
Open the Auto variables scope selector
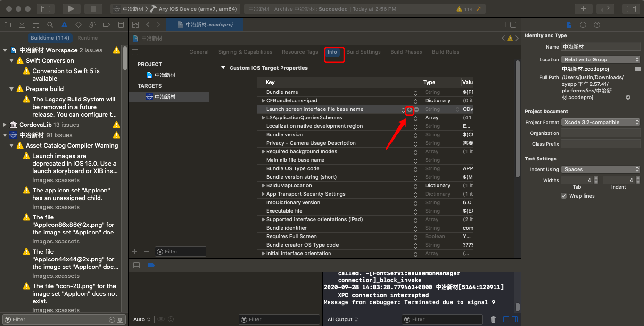pos(142,319)
